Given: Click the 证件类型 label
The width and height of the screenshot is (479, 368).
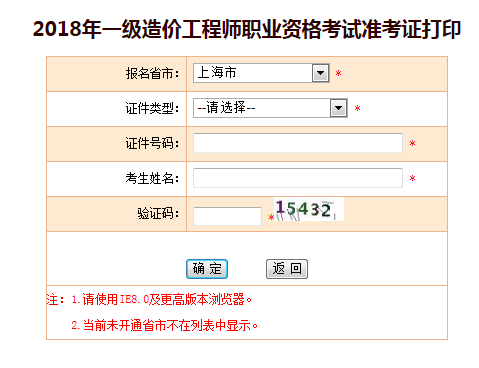Looking at the screenshot, I should point(152,108).
